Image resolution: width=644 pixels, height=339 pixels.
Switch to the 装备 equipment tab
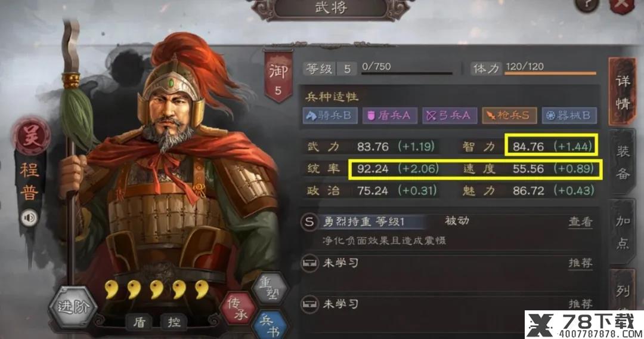point(622,162)
